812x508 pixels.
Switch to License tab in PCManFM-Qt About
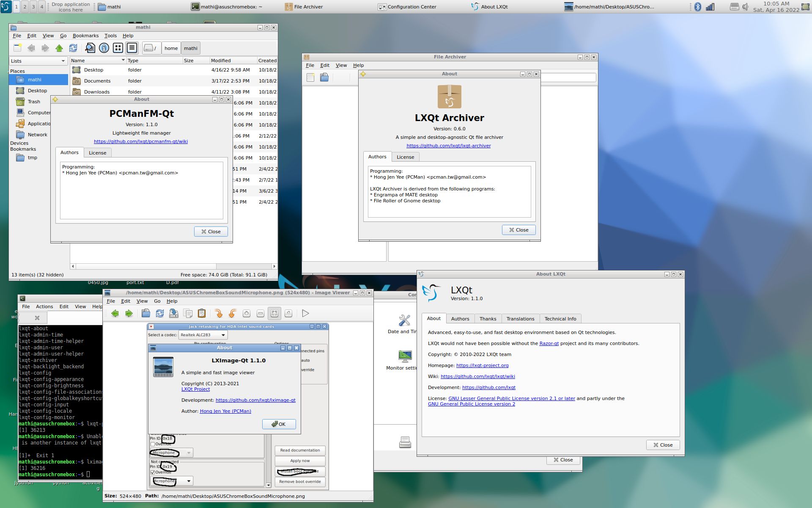click(97, 153)
